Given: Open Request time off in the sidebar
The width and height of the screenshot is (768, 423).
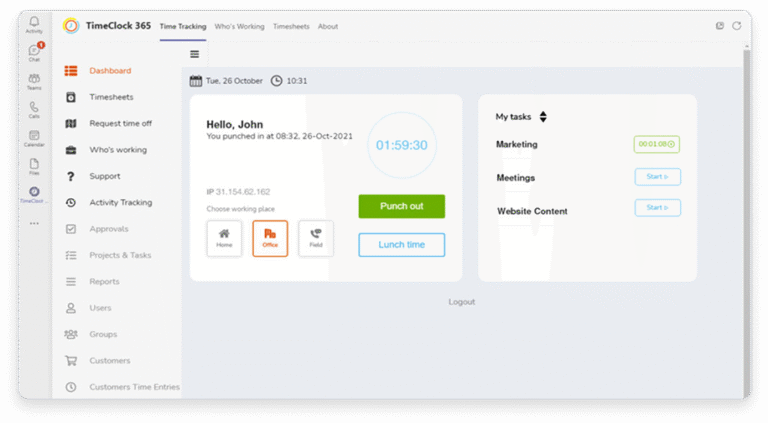Looking at the screenshot, I should 120,123.
